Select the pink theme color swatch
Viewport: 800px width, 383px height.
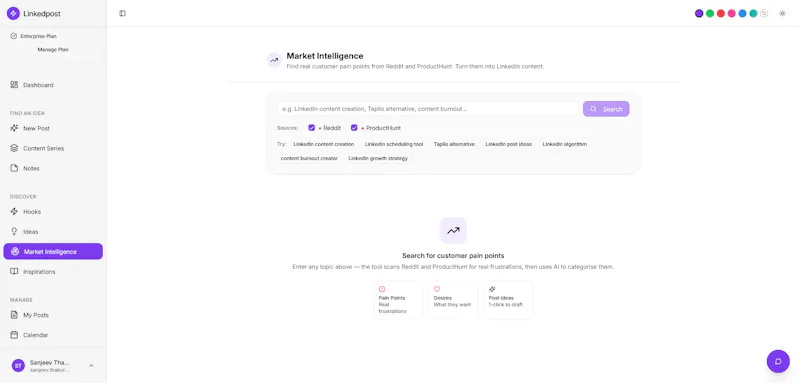point(731,14)
